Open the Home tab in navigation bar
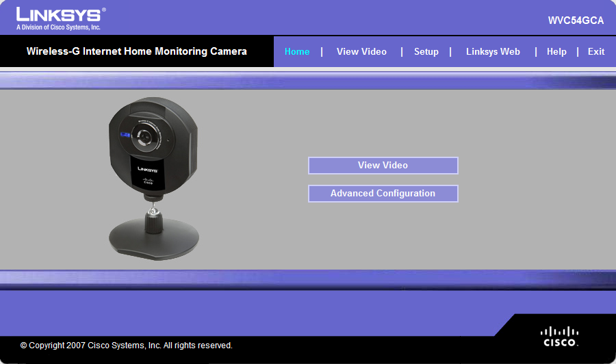 [x=297, y=52]
